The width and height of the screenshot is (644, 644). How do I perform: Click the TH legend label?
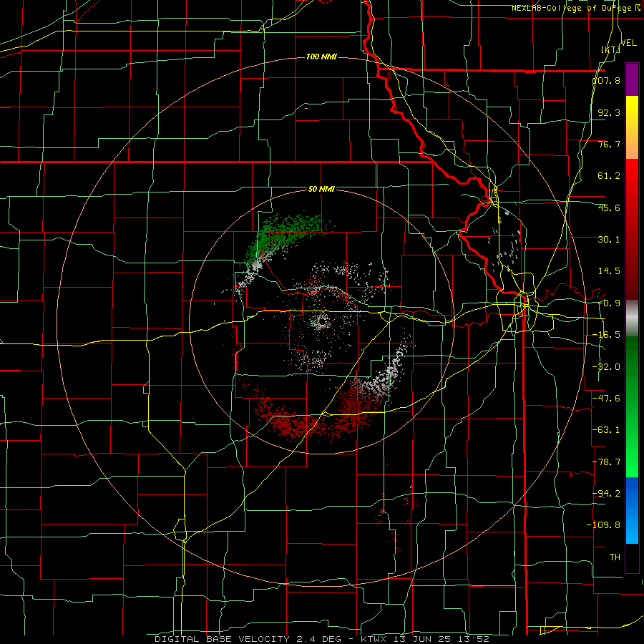pyautogui.click(x=615, y=557)
